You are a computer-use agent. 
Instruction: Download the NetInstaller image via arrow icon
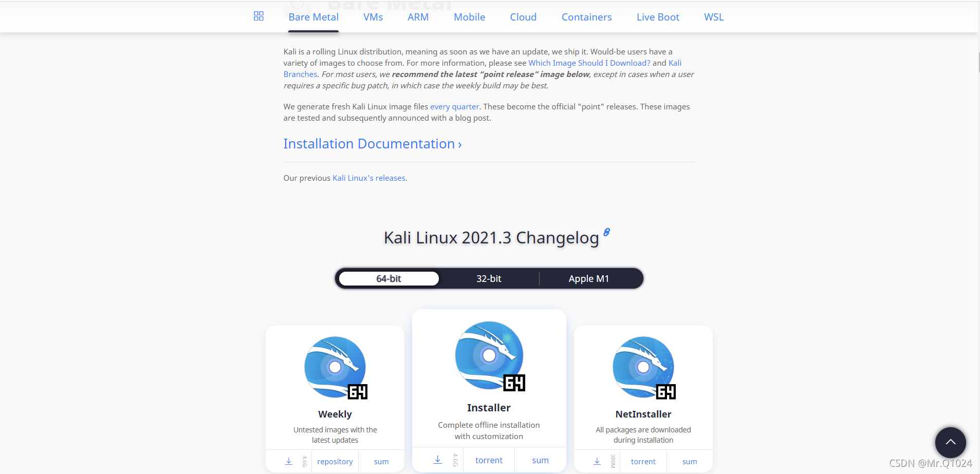[x=597, y=461]
